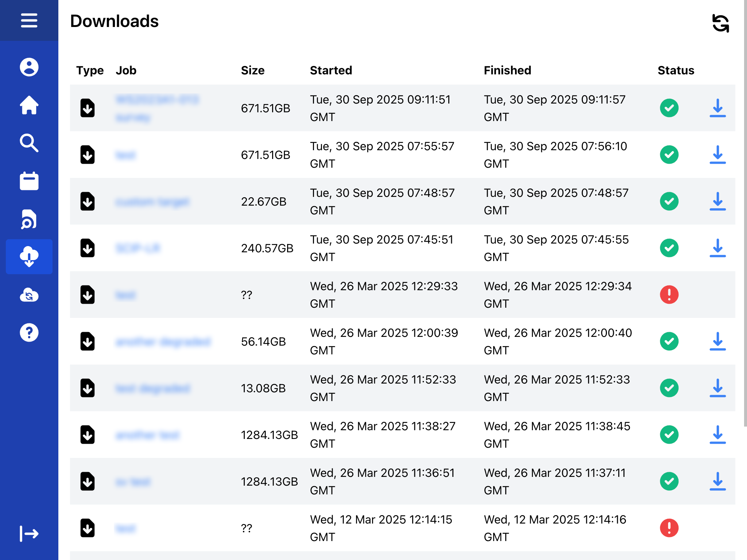Open the document search sidebar icon
Viewport: 747px width, 560px height.
(29, 219)
